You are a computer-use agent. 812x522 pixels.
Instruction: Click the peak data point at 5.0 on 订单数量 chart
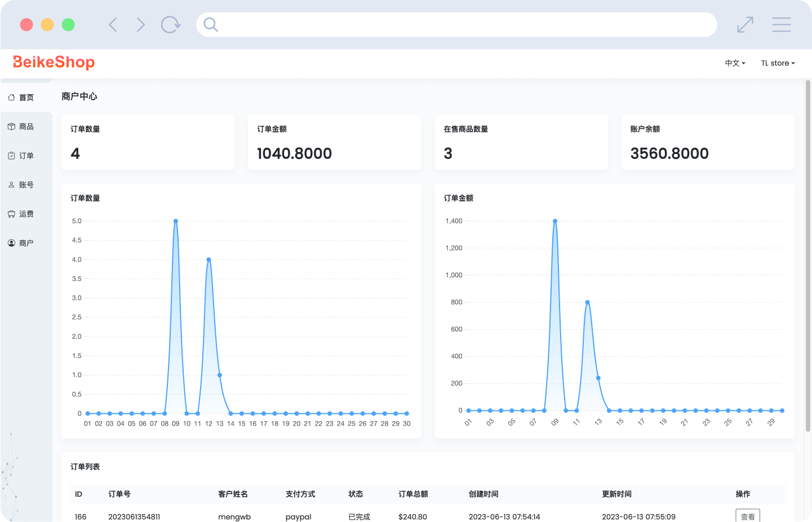coord(176,221)
